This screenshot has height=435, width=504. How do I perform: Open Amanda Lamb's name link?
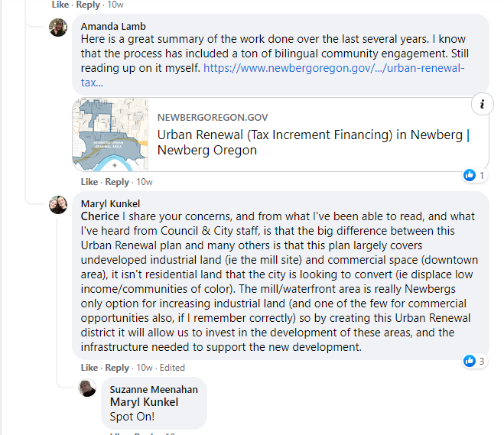point(113,26)
